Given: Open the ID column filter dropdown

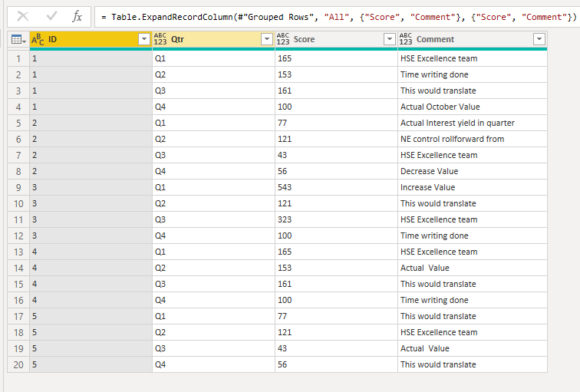Looking at the screenshot, I should 144,39.
